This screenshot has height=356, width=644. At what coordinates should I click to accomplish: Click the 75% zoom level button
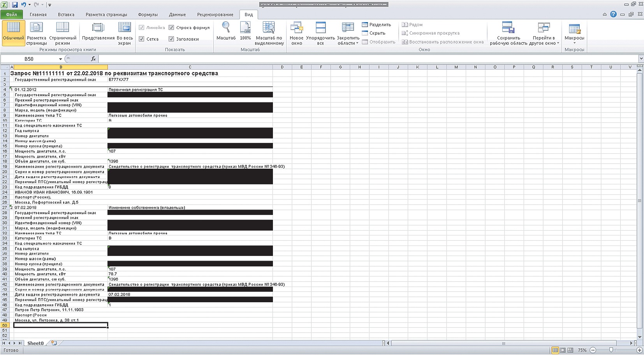tap(582, 350)
